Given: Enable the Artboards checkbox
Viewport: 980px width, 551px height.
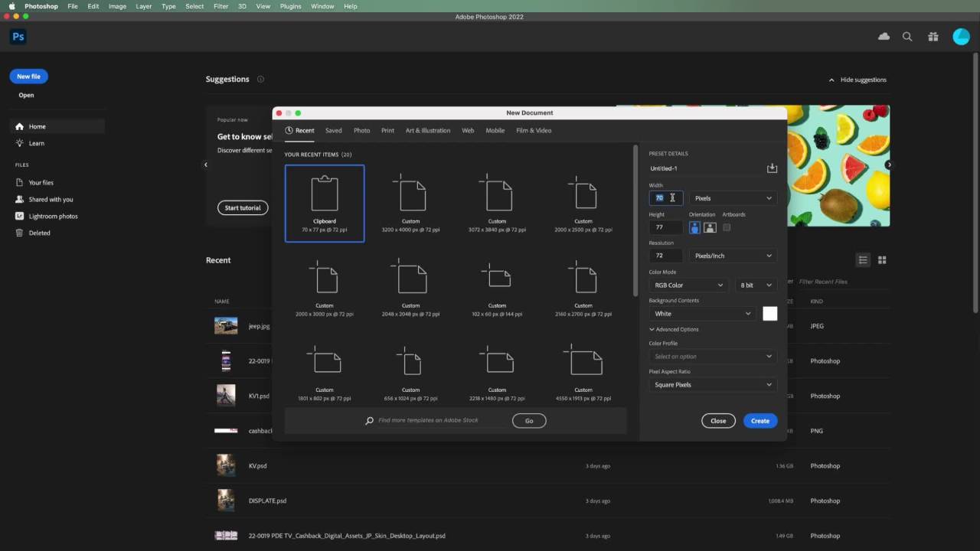Looking at the screenshot, I should (727, 227).
